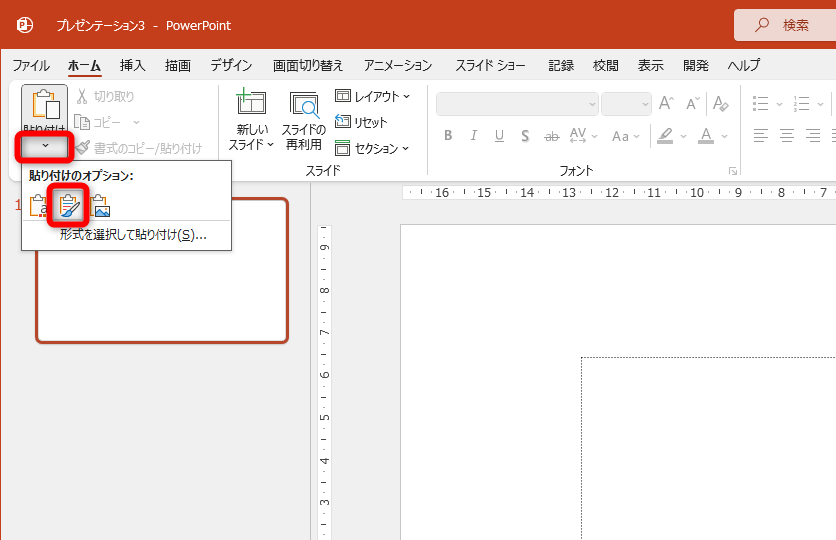Switch to the アニメーション tab
836x540 pixels.
pos(398,66)
